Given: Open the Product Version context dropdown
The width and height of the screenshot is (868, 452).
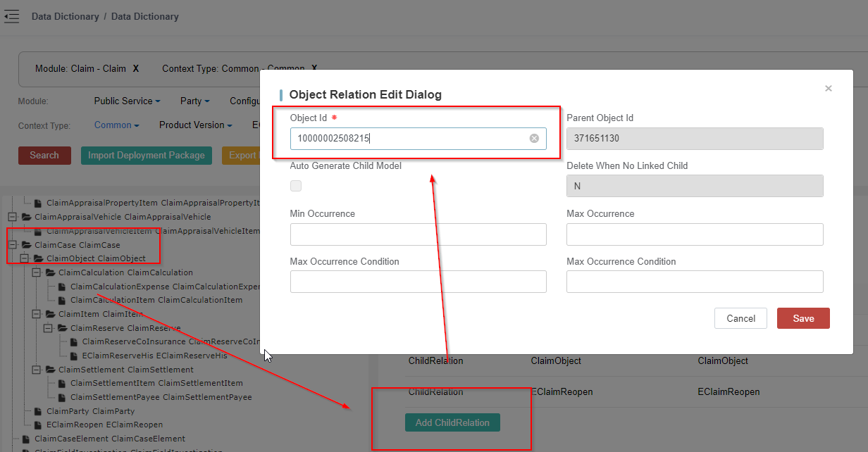Looking at the screenshot, I should 195,125.
